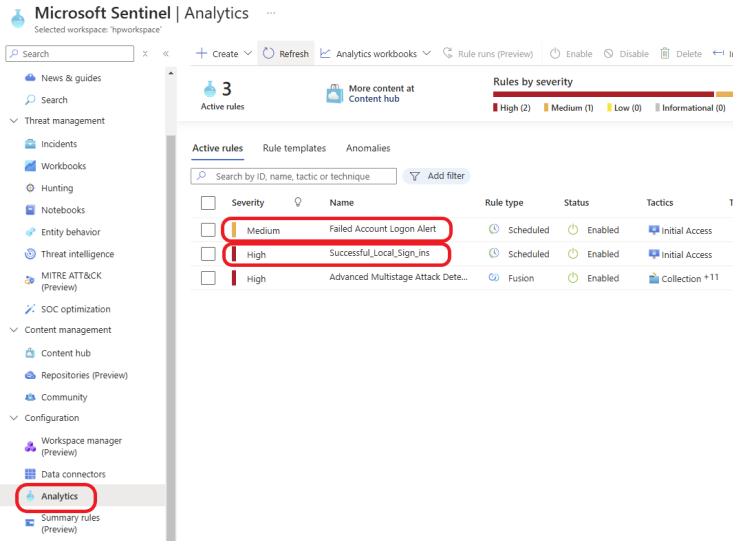733x541 pixels.
Task: Check the Successful_Local_Sign_ins row checkbox
Action: pyautogui.click(x=208, y=254)
